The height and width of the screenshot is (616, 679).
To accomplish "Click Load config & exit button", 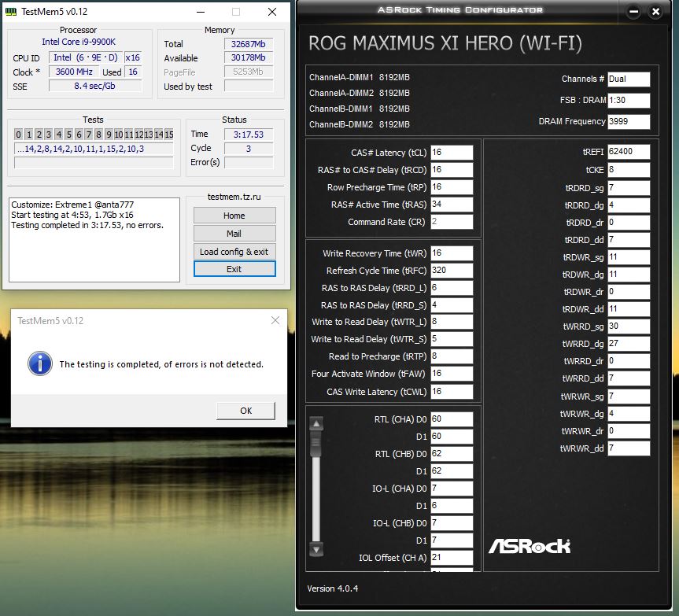I will [x=234, y=252].
